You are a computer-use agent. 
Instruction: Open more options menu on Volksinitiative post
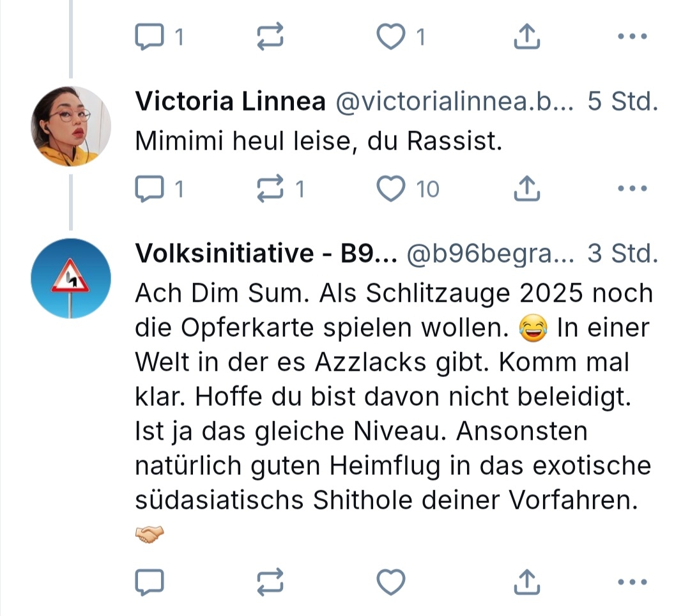[x=633, y=581]
